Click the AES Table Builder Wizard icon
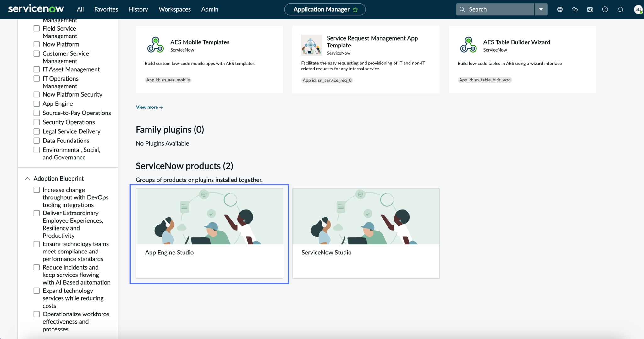 point(468,45)
